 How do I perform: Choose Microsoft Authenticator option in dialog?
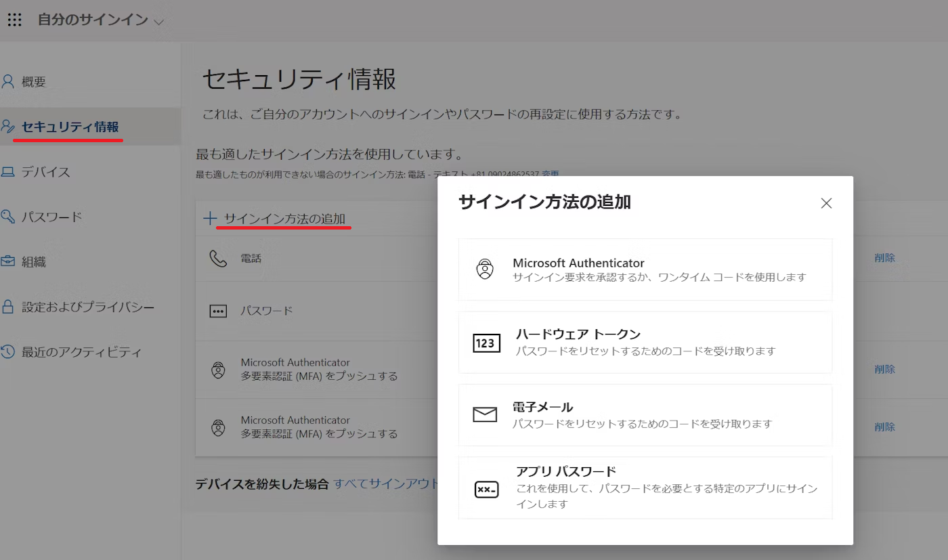[645, 270]
